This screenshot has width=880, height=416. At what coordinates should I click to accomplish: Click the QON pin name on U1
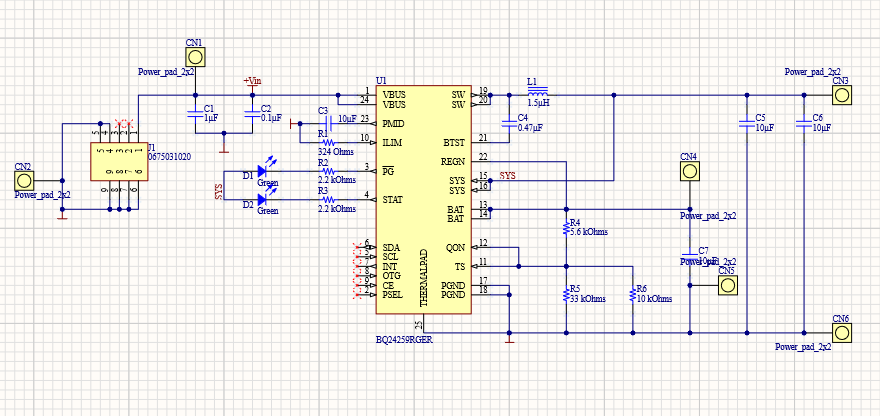click(456, 247)
